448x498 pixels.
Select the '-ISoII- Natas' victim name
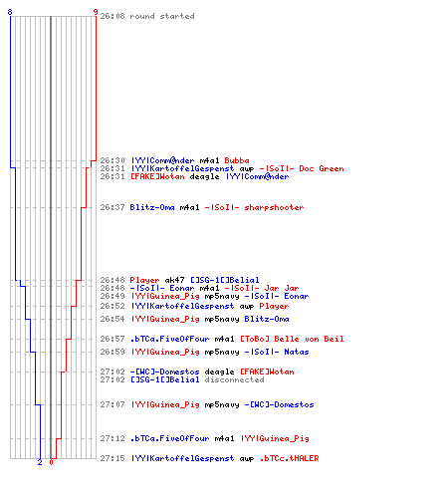click(x=277, y=352)
